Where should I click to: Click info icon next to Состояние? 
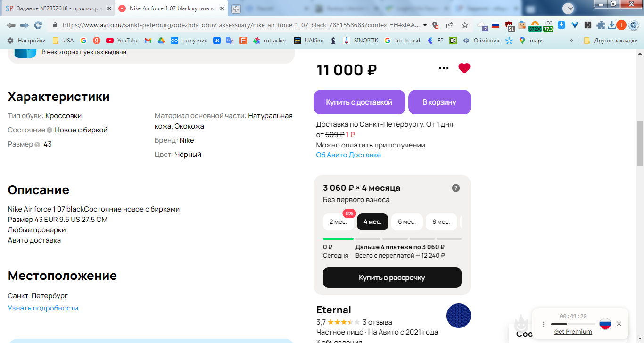pos(50,131)
